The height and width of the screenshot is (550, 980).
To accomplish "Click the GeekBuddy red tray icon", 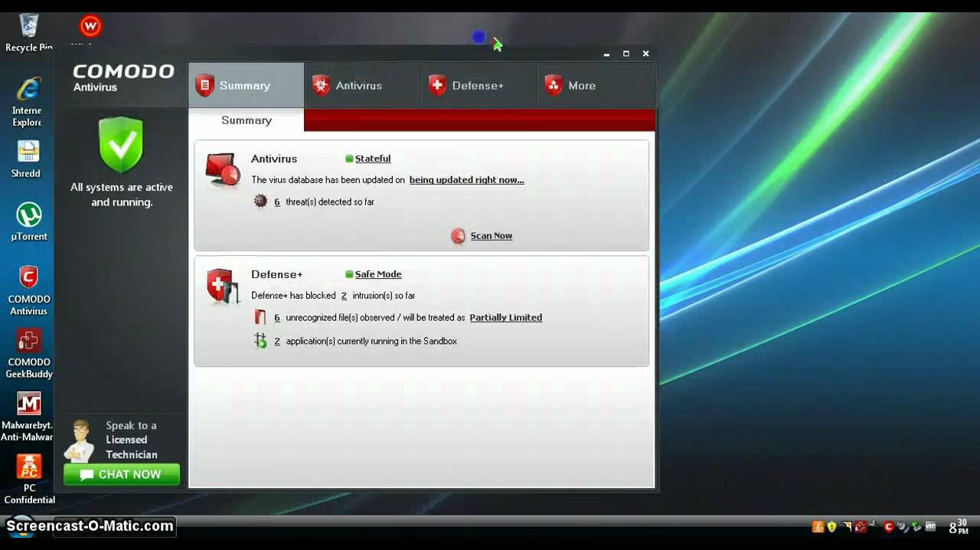I will tap(861, 526).
